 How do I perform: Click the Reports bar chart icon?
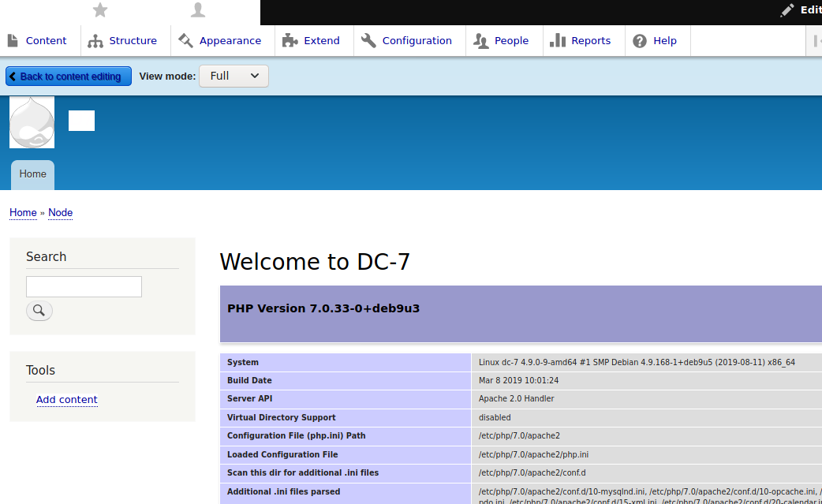pyautogui.click(x=557, y=40)
